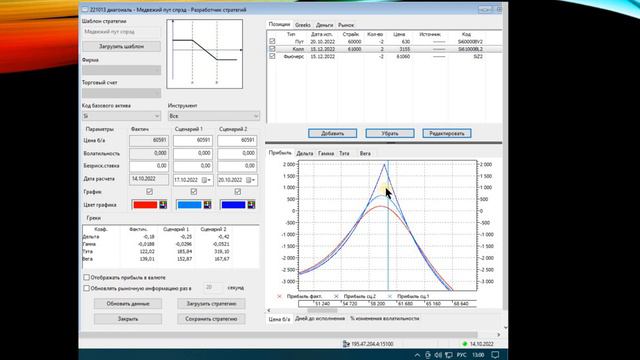Viewport: 640px width, 360px height.
Task: Click the 'Закрыть' button
Action: coord(128,319)
